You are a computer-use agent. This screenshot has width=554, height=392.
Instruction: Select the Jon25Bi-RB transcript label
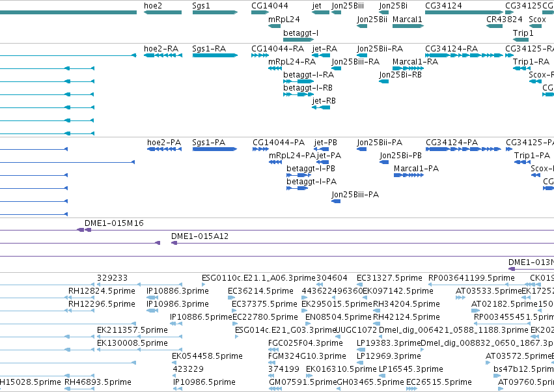[x=400, y=75]
